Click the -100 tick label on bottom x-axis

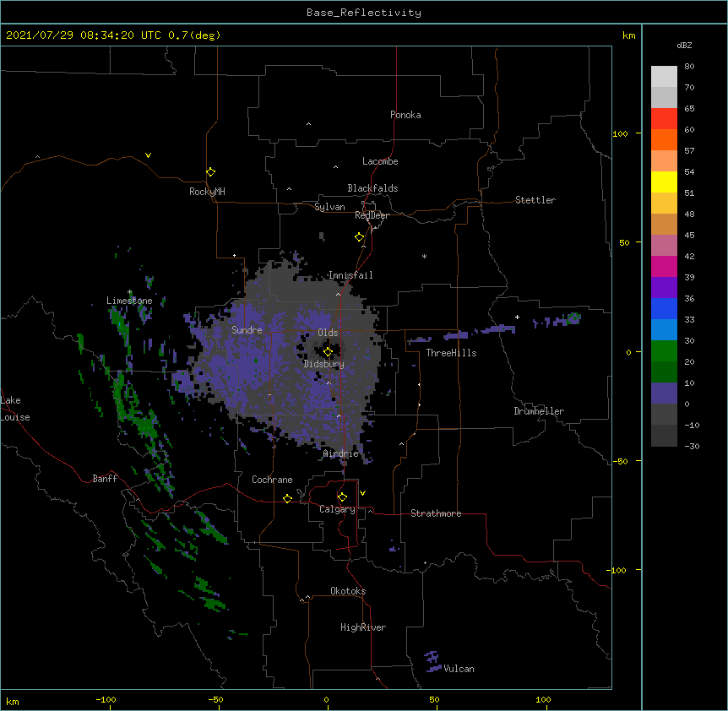point(106,700)
